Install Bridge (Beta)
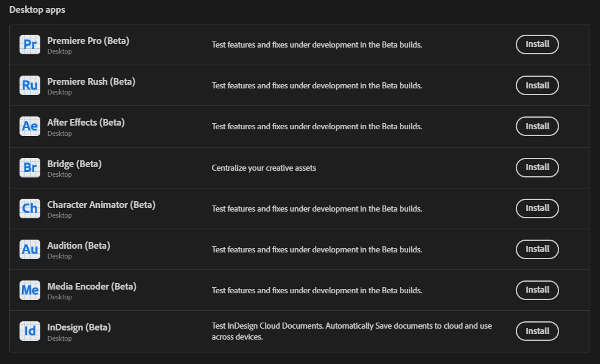The height and width of the screenshot is (364, 600). click(x=537, y=168)
